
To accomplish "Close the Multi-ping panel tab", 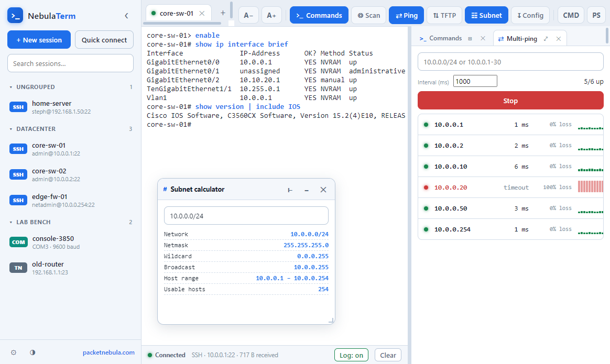I will pos(559,39).
